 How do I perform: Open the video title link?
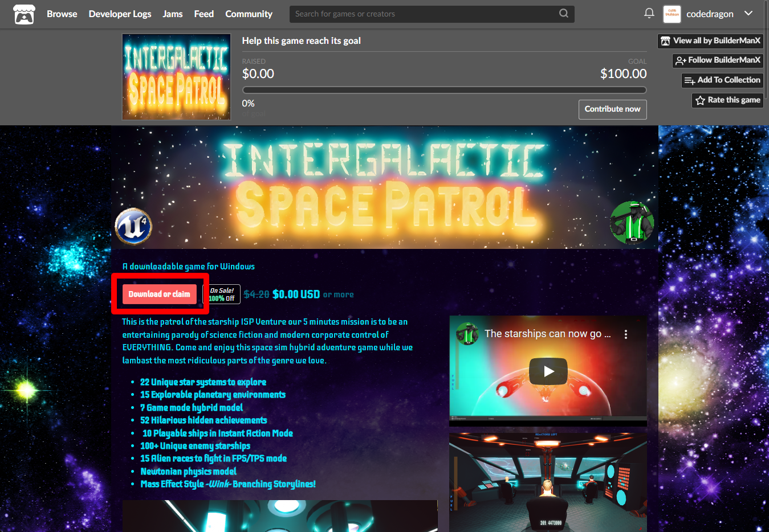pyautogui.click(x=547, y=334)
